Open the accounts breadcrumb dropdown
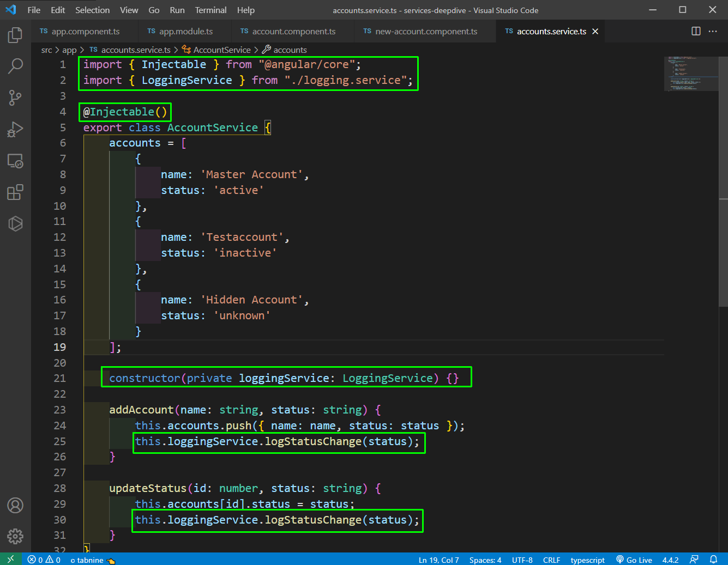The height and width of the screenshot is (565, 728). (290, 50)
